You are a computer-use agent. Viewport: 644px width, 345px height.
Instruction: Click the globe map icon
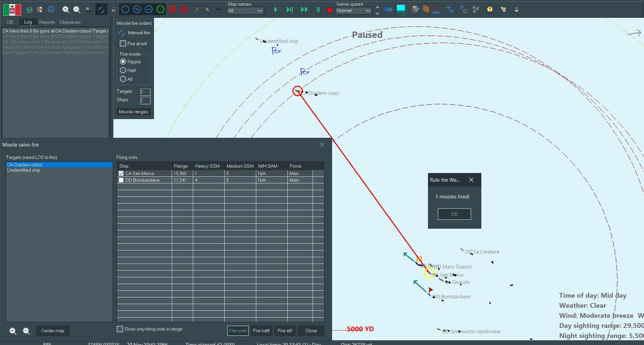[x=415, y=9]
